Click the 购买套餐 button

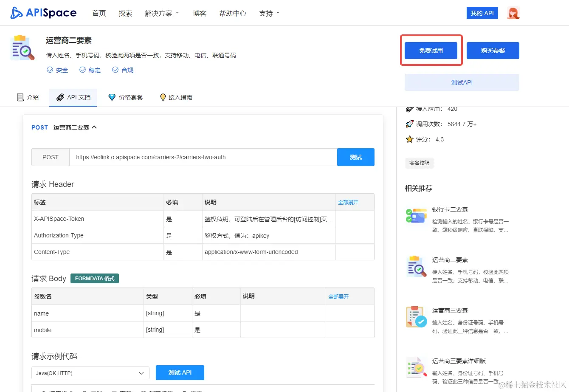(x=493, y=51)
